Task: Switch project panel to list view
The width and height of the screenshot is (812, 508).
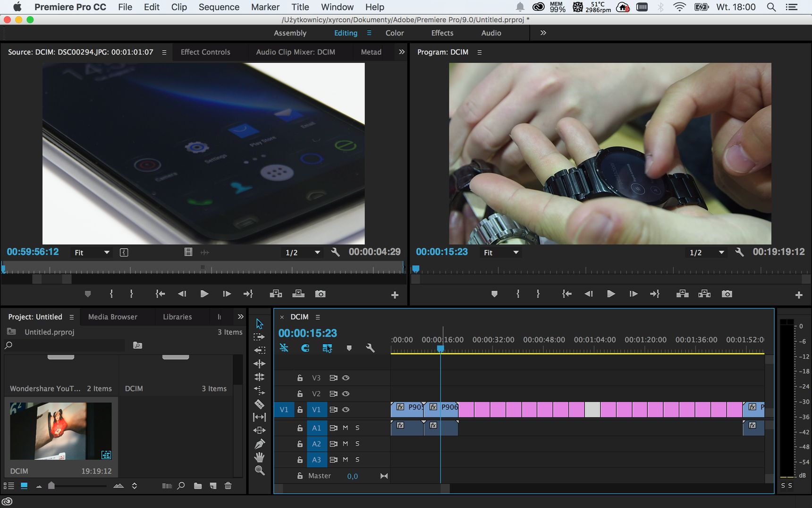Action: coord(8,485)
